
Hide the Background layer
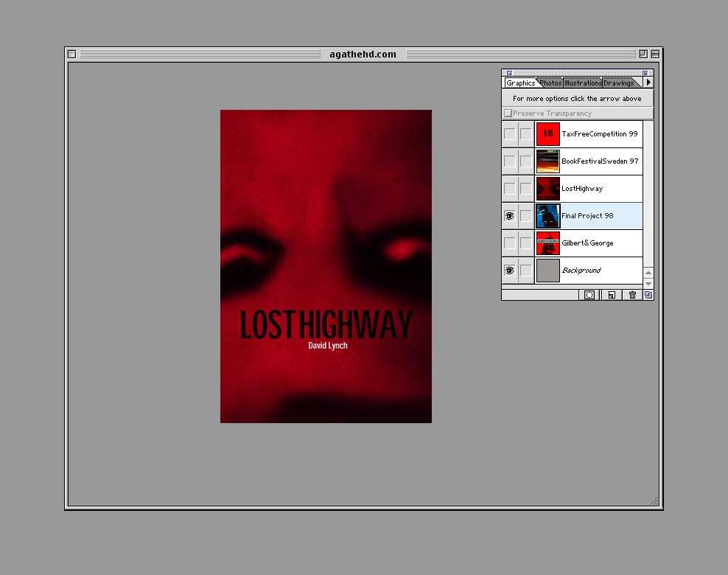pyautogui.click(x=510, y=271)
